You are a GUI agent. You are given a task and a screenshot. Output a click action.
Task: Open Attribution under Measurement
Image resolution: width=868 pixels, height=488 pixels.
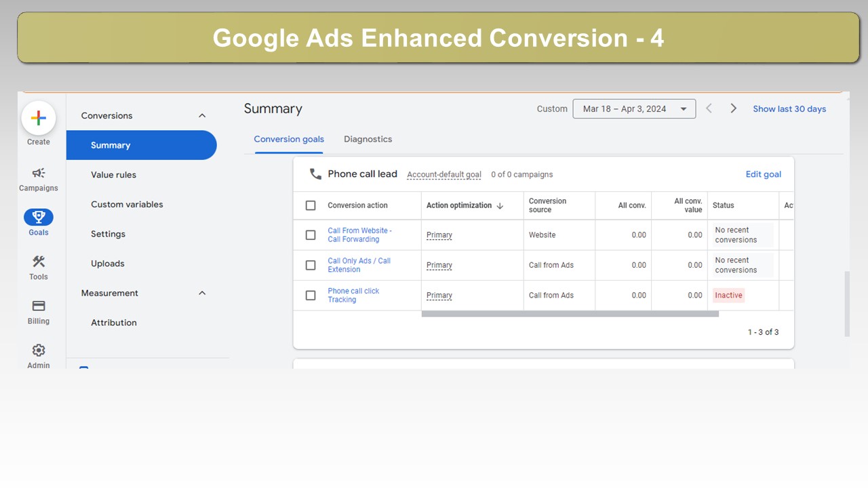point(114,323)
